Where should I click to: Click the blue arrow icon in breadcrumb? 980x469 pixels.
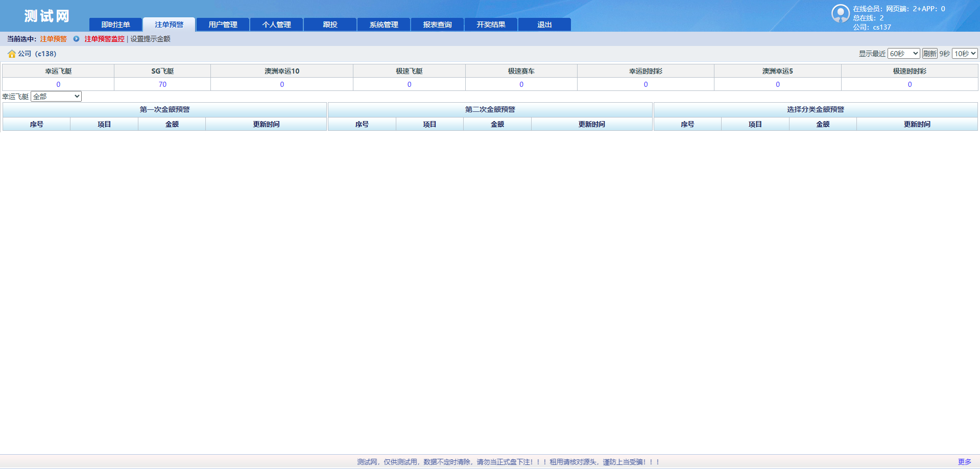point(76,39)
